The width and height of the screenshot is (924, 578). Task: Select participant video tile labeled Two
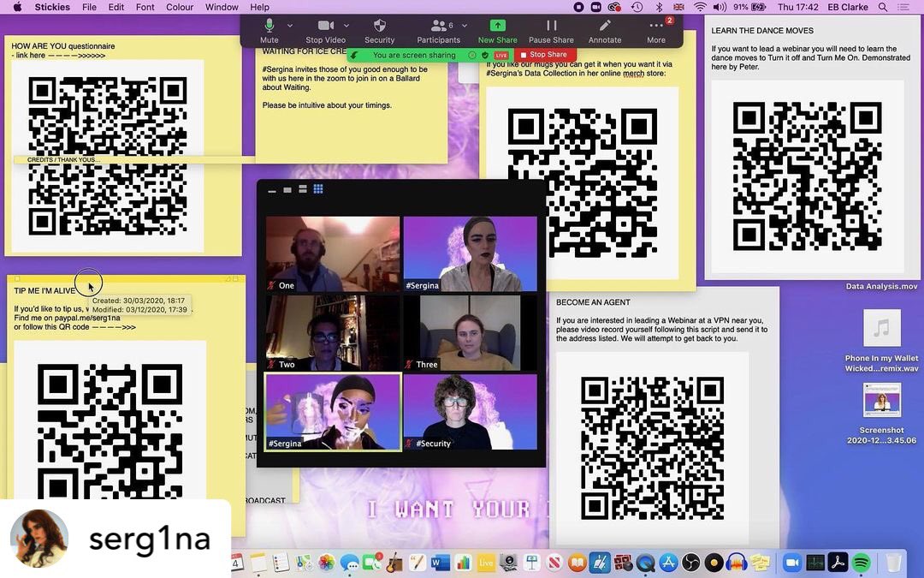(332, 332)
